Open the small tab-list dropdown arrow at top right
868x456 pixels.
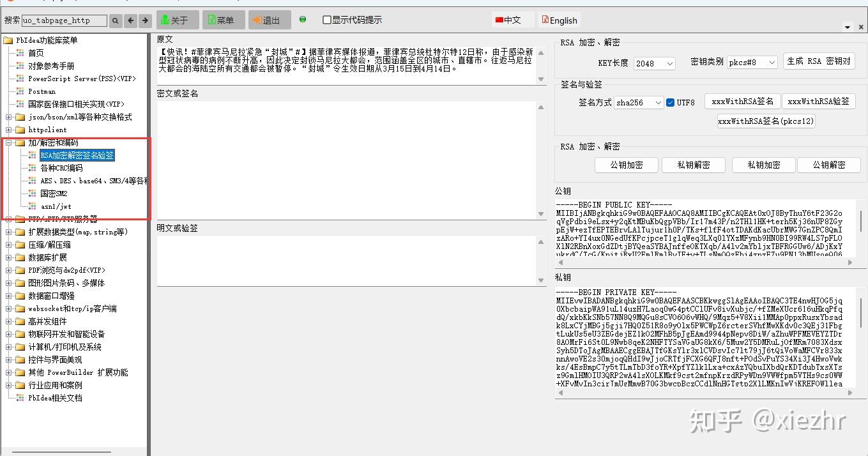(x=848, y=27)
